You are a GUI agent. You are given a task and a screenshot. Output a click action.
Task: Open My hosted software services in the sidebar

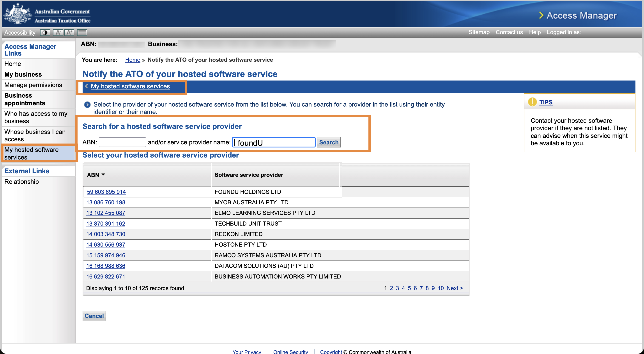coord(32,153)
